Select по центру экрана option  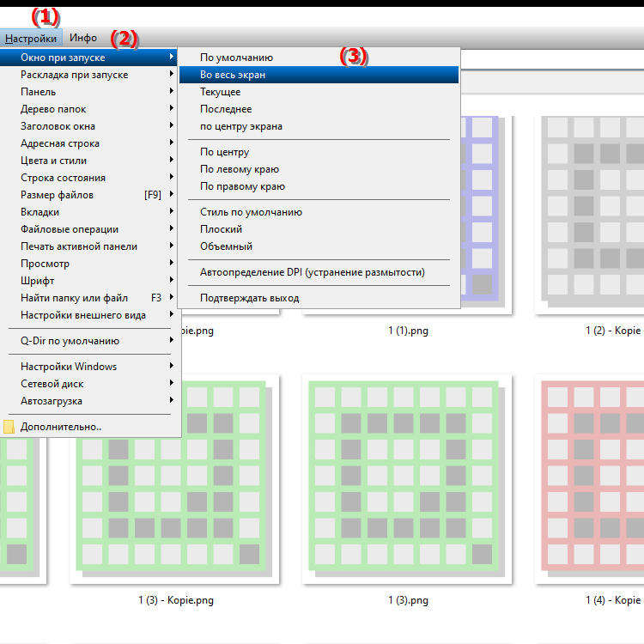point(319,126)
